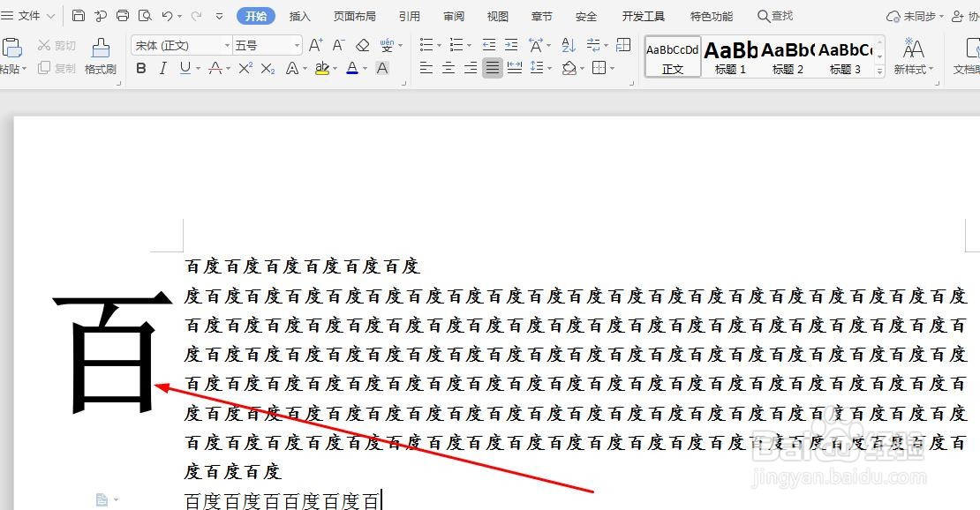Click the distributed alignment icon
Image resolution: width=980 pixels, height=510 pixels.
click(x=515, y=67)
